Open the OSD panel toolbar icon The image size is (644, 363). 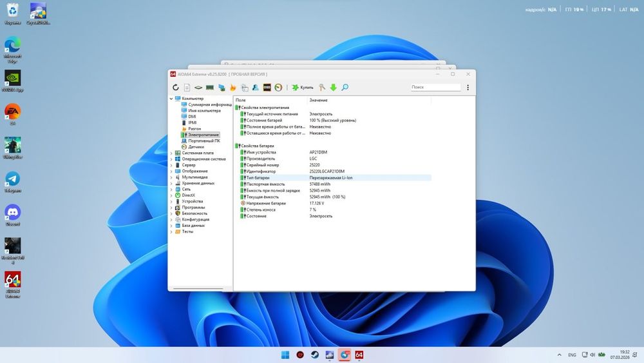pyautogui.click(x=267, y=87)
